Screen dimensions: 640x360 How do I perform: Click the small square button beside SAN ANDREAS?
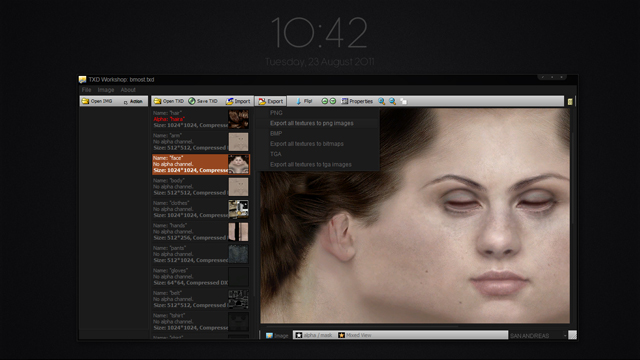click(573, 336)
